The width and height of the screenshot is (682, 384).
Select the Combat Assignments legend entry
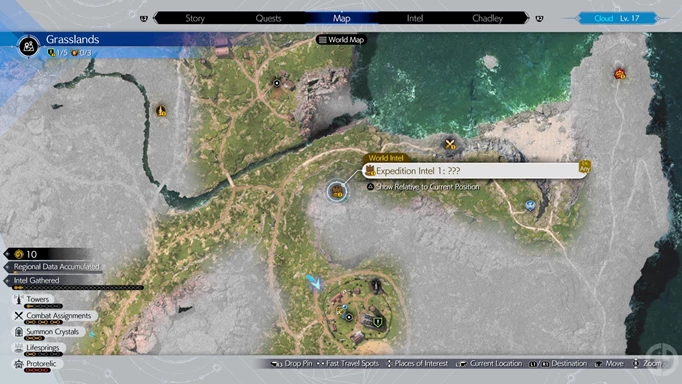54,317
